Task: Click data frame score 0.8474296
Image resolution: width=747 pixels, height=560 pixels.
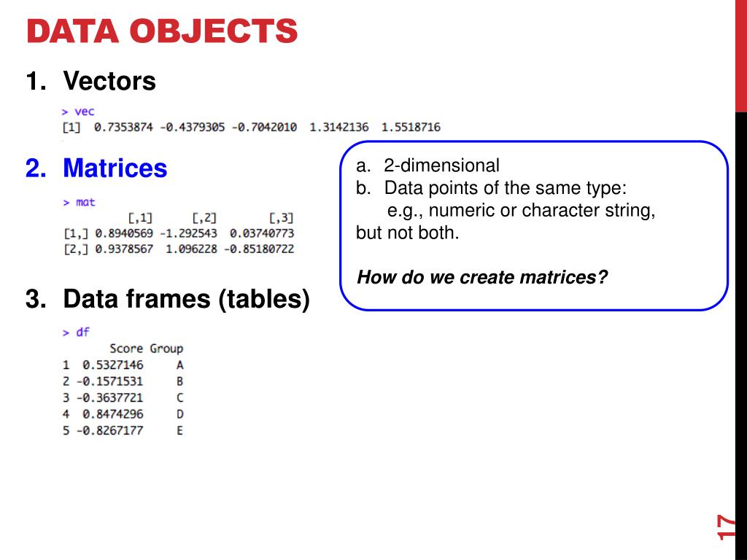Action: pyautogui.click(x=112, y=414)
